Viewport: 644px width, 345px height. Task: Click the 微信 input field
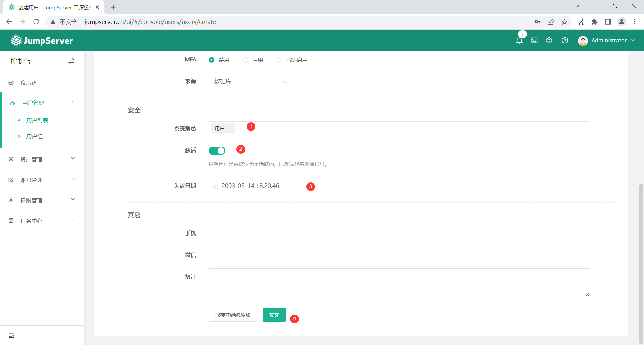[x=399, y=255]
